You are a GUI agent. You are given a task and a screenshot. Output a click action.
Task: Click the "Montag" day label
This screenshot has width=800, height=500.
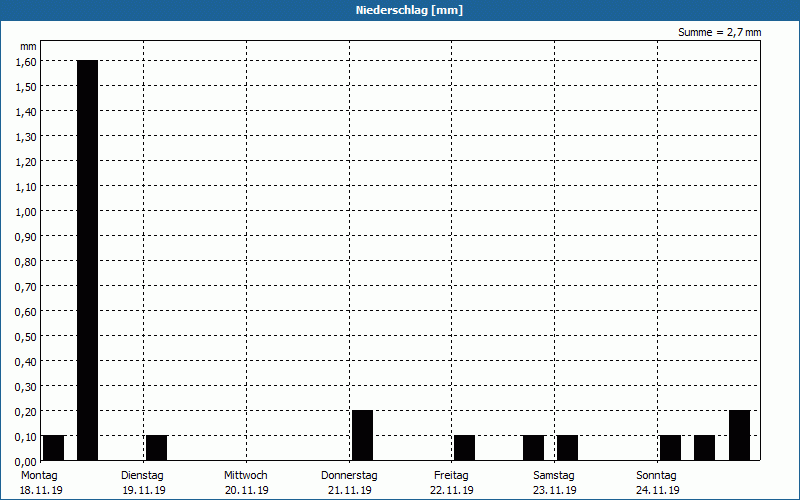tap(39, 476)
